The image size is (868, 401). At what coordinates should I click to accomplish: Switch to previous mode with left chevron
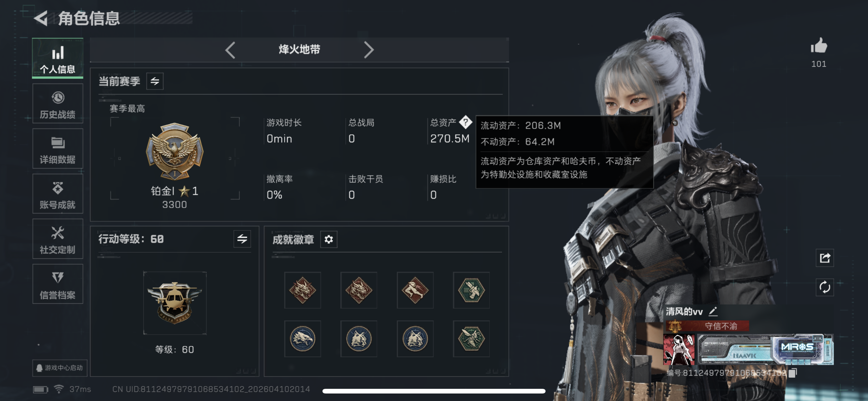tap(230, 50)
